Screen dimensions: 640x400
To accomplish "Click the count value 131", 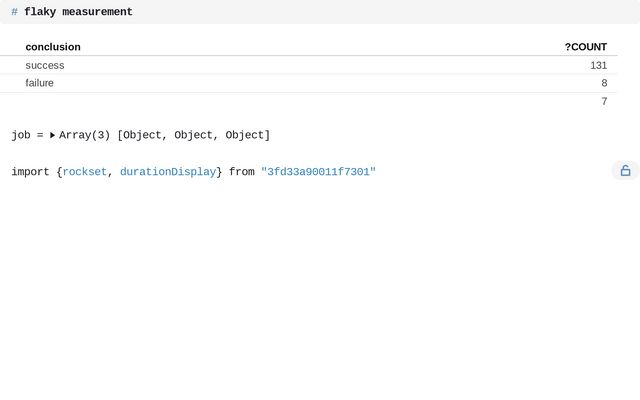I will pos(598,65).
